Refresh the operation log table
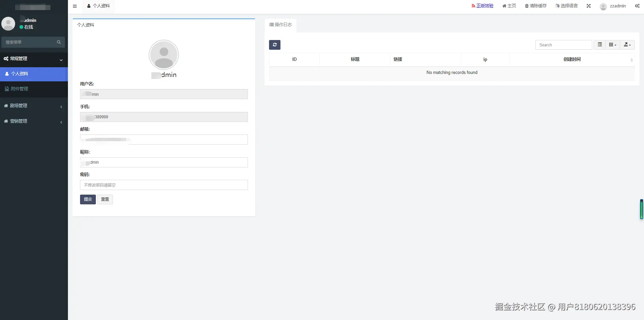 coord(275,45)
